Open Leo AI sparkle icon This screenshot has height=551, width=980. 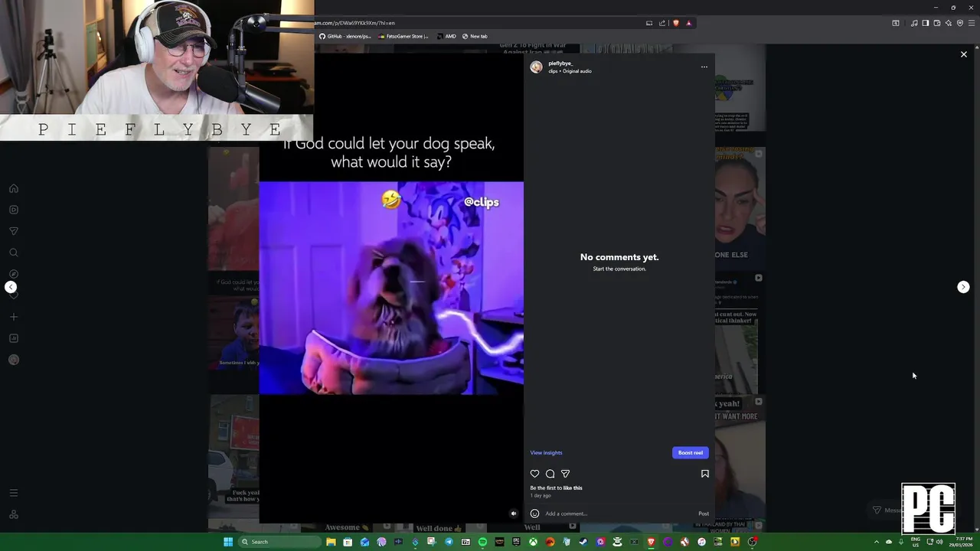click(x=949, y=23)
